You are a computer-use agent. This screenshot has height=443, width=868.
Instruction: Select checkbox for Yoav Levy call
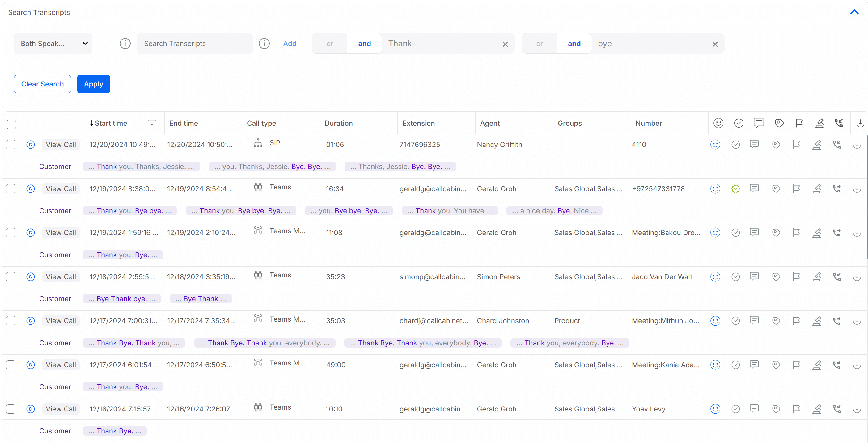tap(11, 409)
